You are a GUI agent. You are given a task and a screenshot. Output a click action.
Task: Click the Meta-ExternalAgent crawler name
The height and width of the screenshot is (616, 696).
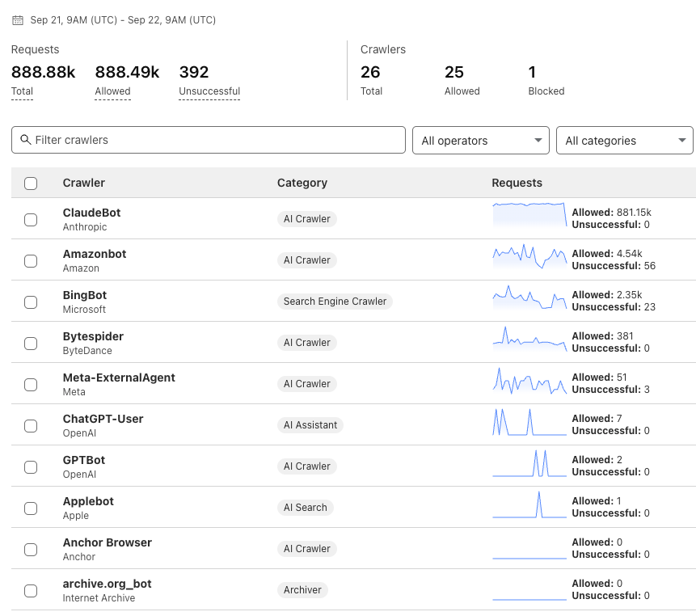(119, 378)
